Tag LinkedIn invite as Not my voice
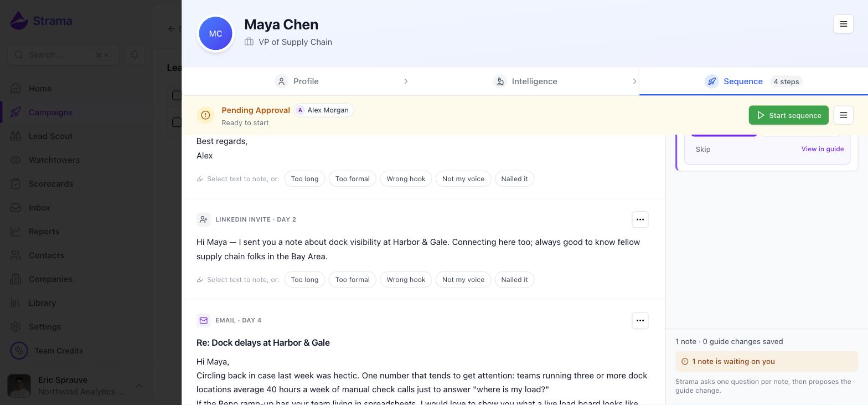Image resolution: width=868 pixels, height=405 pixels. point(463,280)
